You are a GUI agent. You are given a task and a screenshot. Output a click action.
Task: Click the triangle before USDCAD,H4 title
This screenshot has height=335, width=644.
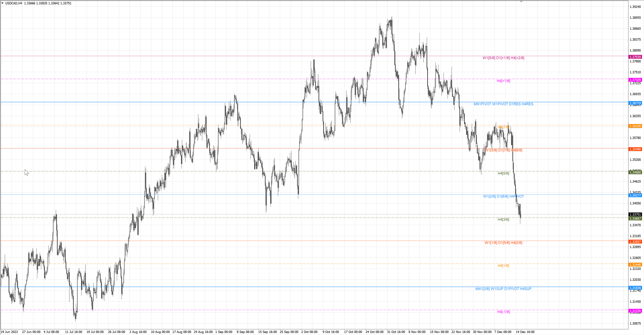pos(3,3)
